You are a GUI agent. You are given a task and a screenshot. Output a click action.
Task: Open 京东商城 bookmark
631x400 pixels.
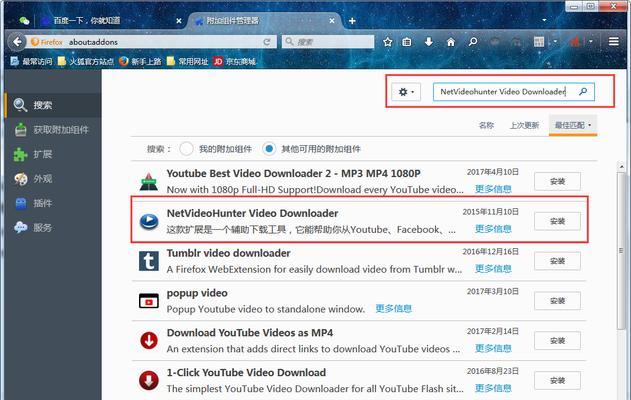[x=235, y=61]
